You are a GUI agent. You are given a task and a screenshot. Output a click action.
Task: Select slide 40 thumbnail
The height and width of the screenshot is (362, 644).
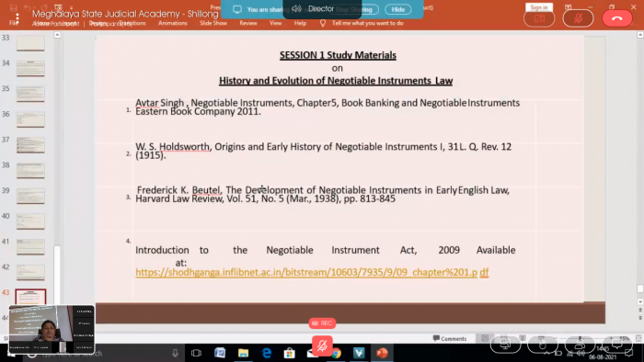30,221
